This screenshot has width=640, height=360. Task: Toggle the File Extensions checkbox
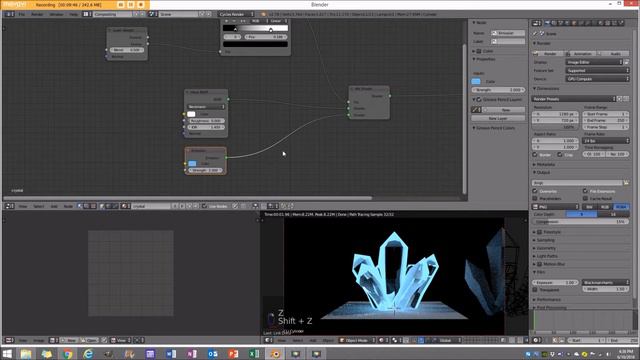(585, 191)
